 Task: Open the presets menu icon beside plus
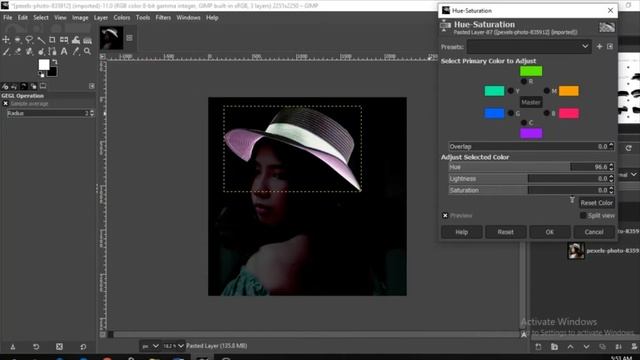[610, 47]
